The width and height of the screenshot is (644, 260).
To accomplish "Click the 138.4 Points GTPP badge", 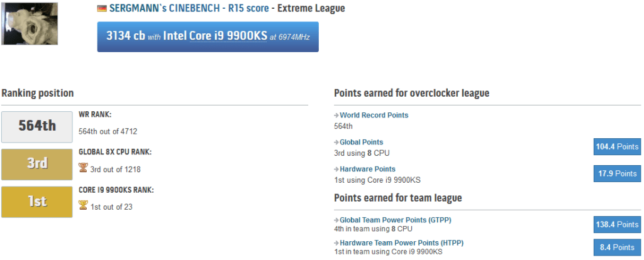I will 617,225.
